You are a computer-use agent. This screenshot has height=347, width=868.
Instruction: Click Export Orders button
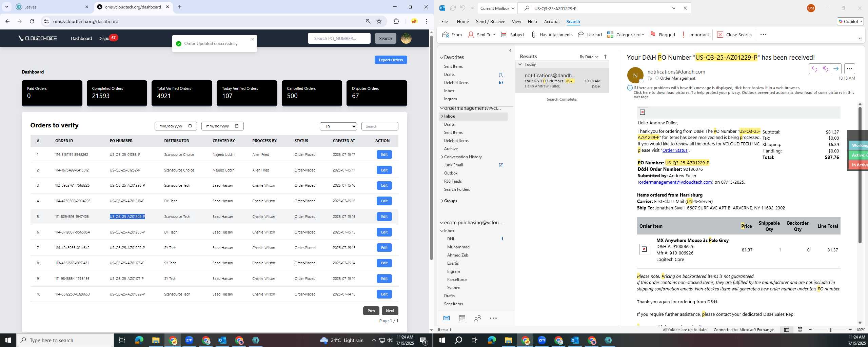point(391,60)
